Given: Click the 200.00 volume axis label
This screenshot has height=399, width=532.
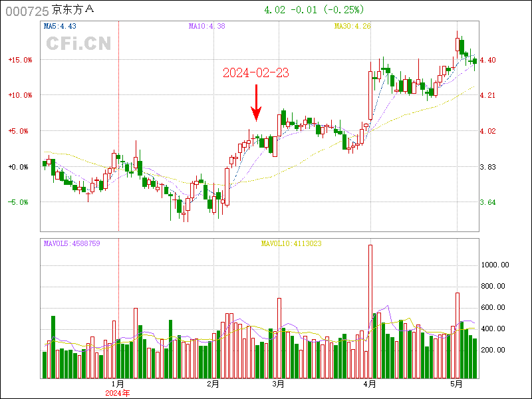Looking at the screenshot, I should (x=493, y=350).
